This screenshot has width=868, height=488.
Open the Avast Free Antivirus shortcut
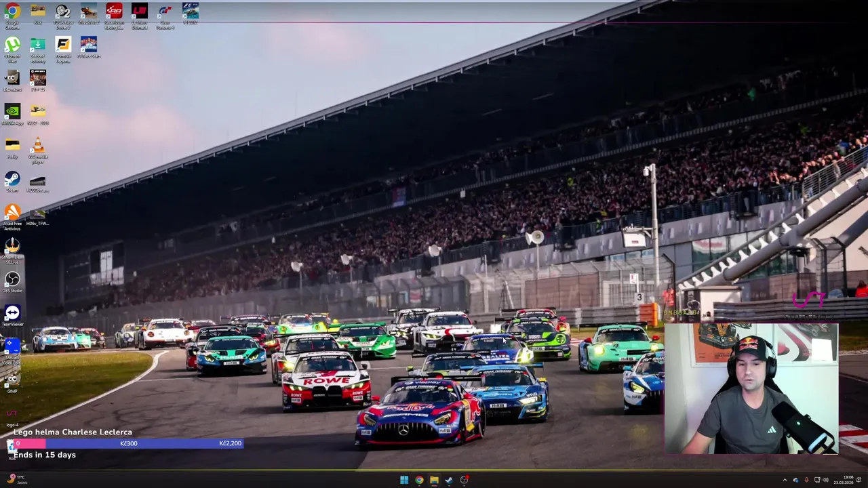pos(12,218)
